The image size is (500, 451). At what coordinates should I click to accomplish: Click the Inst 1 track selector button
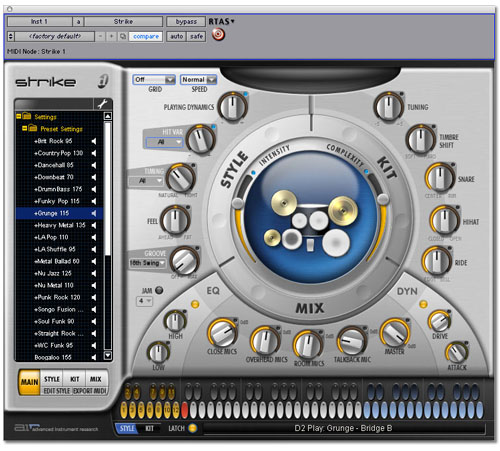[x=39, y=22]
